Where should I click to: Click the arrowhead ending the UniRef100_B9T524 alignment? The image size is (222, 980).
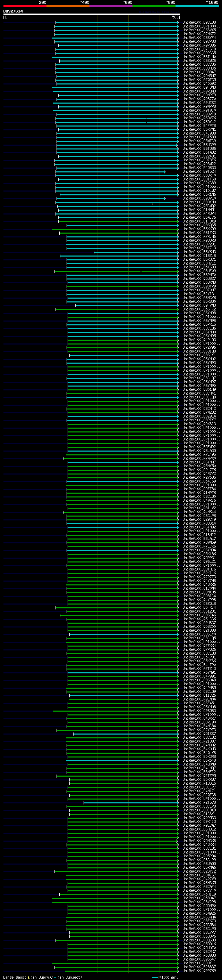(165, 172)
